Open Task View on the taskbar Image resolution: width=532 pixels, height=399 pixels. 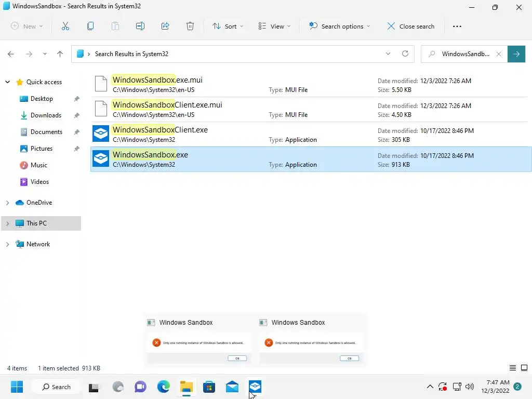[94, 387]
